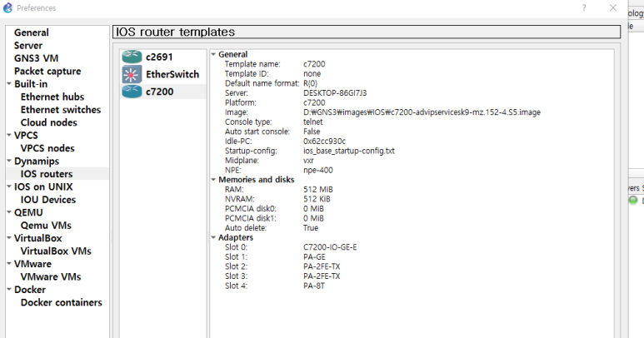Open the General preferences page

[x=31, y=32]
